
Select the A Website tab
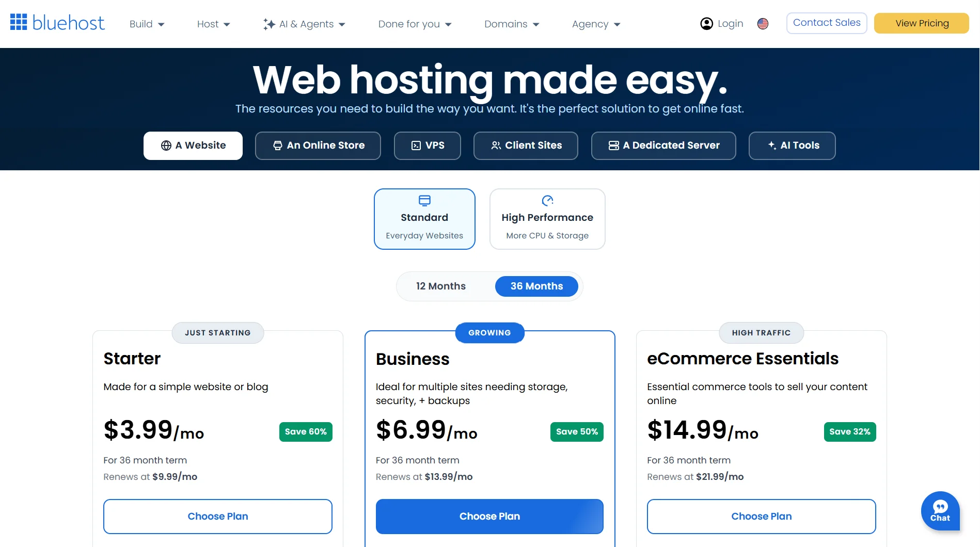click(193, 146)
